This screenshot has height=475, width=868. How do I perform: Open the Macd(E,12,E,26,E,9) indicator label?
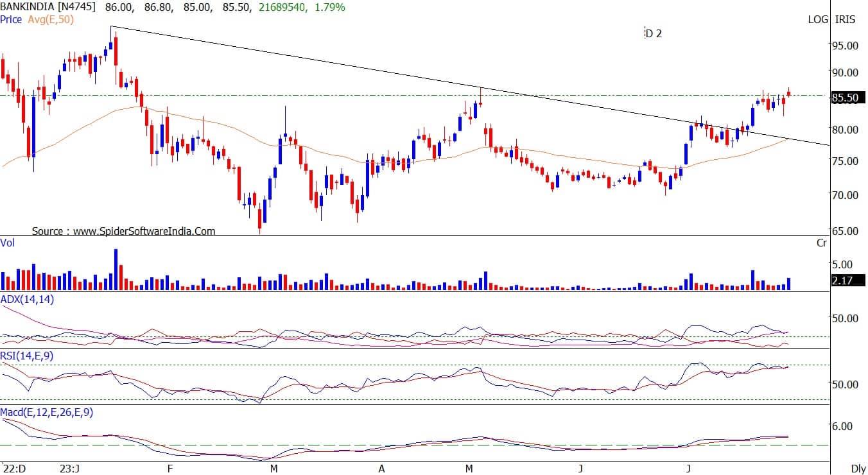(47, 412)
